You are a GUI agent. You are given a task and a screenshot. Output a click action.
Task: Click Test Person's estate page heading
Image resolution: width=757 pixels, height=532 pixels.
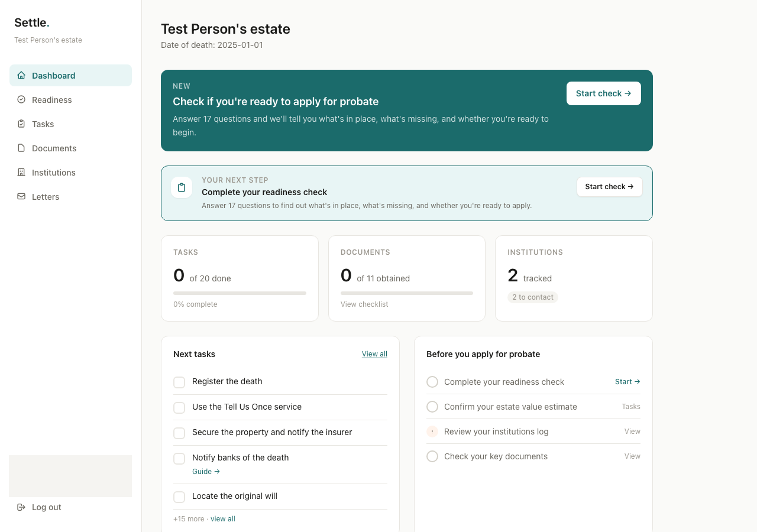(225, 29)
